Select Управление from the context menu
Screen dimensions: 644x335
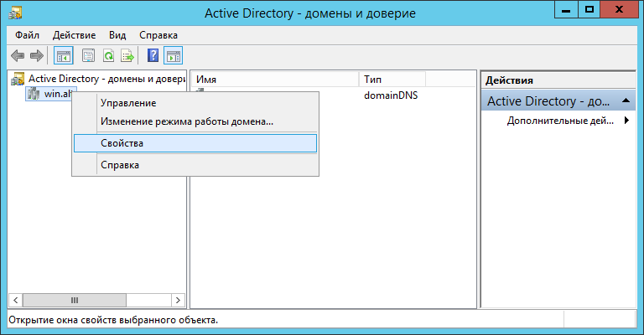(x=128, y=103)
